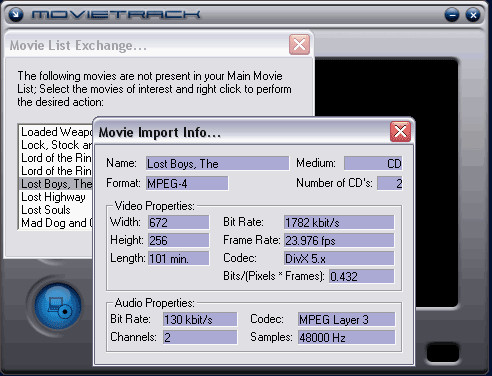Image resolution: width=492 pixels, height=376 pixels.
Task: Click the Width field showing 672
Action: pyautogui.click(x=179, y=222)
